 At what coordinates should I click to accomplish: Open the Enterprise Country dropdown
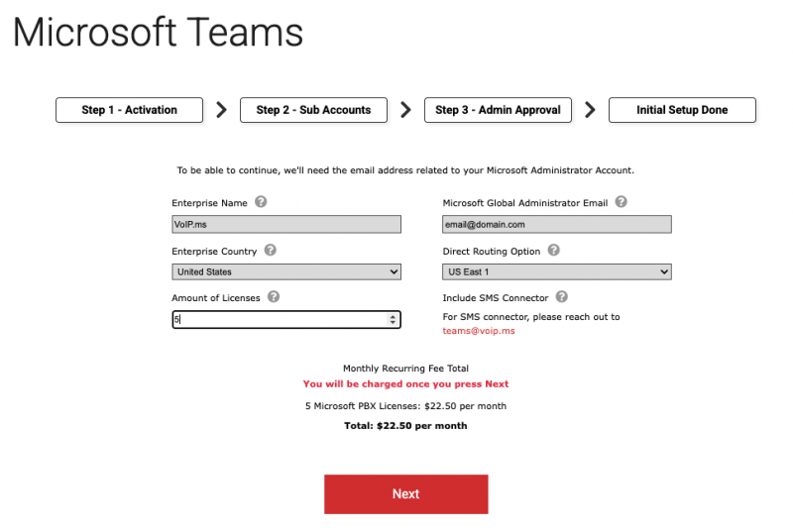tap(286, 271)
